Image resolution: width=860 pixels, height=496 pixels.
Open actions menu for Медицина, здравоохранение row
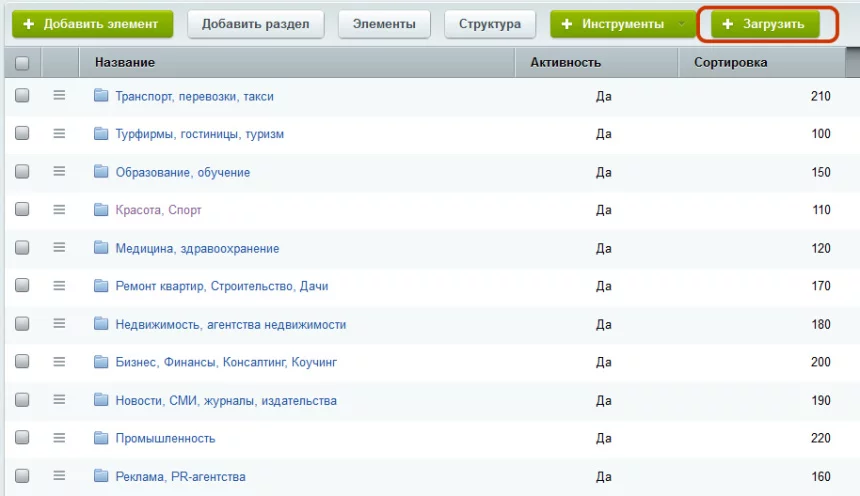tap(59, 248)
